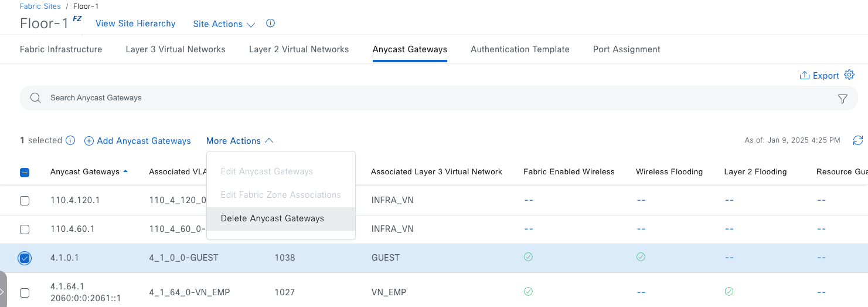The image size is (868, 307).
Task: Select the 110.4.120.1 gateway checkbox
Action: pyautogui.click(x=25, y=201)
